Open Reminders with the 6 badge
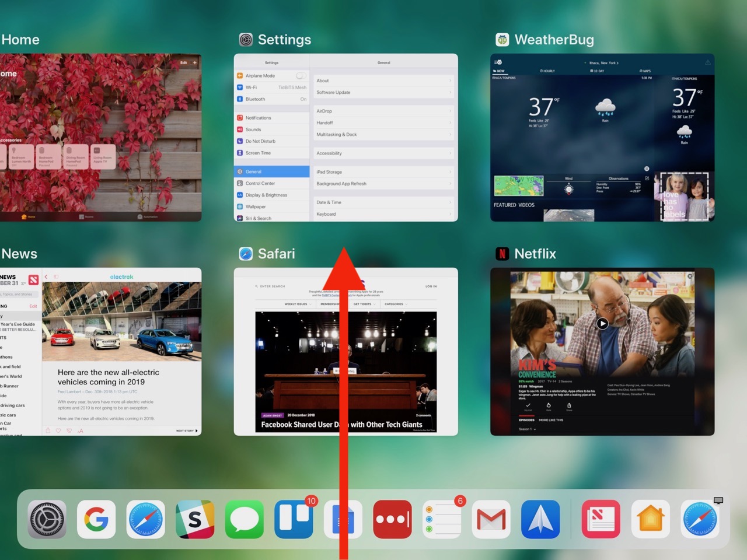747x560 pixels. click(442, 519)
